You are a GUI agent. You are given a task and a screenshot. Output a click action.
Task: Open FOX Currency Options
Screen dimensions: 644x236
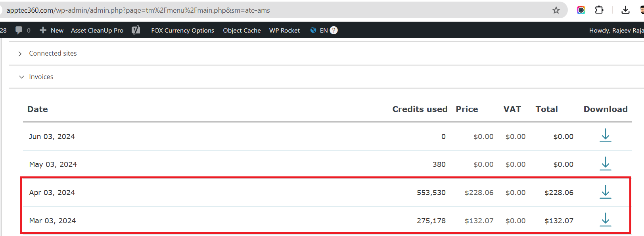coord(182,30)
